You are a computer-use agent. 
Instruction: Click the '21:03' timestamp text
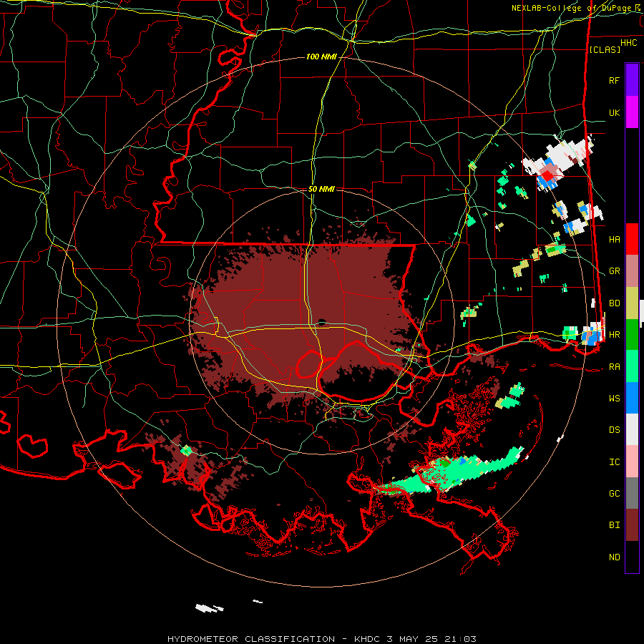(x=461, y=639)
